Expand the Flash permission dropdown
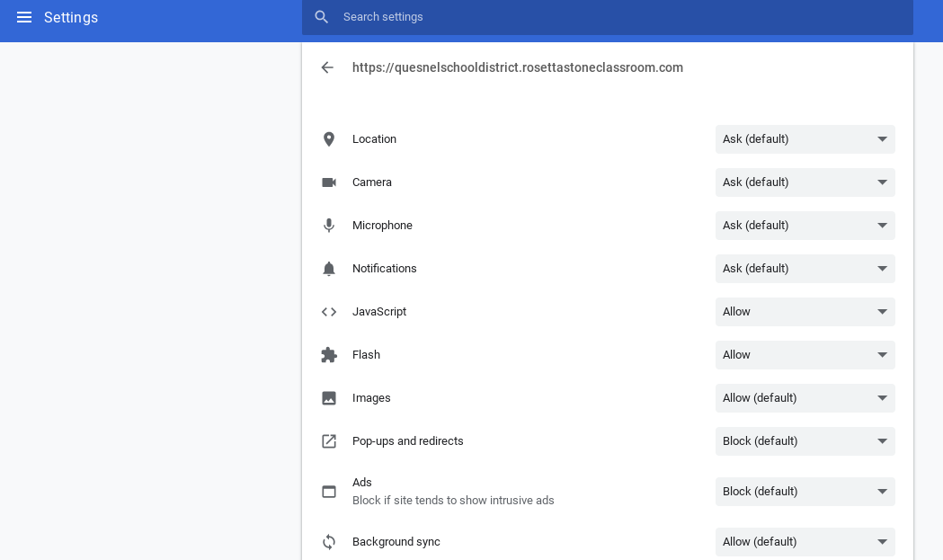This screenshot has height=560, width=943. click(x=805, y=355)
